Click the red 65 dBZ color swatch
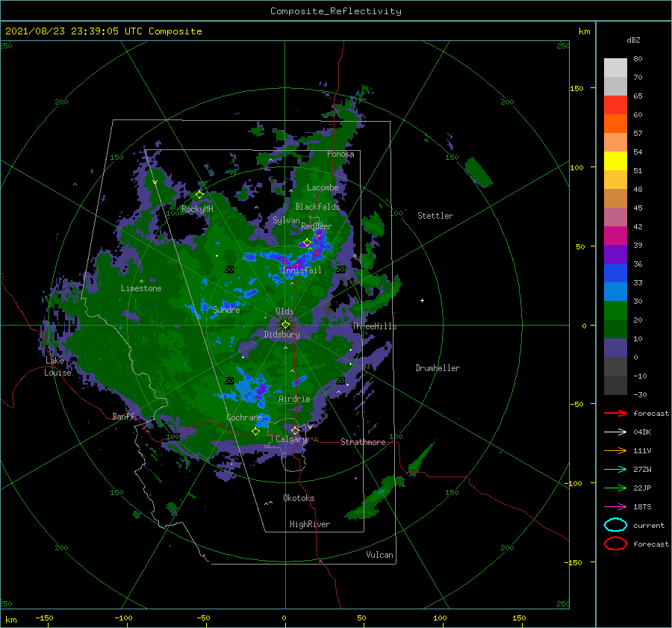The image size is (672, 628). pos(615,105)
